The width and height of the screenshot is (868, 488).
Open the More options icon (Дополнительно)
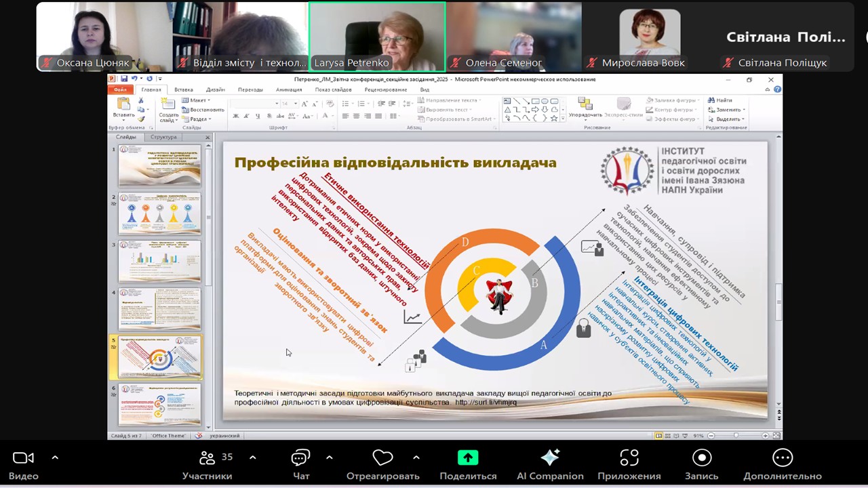coord(782,458)
